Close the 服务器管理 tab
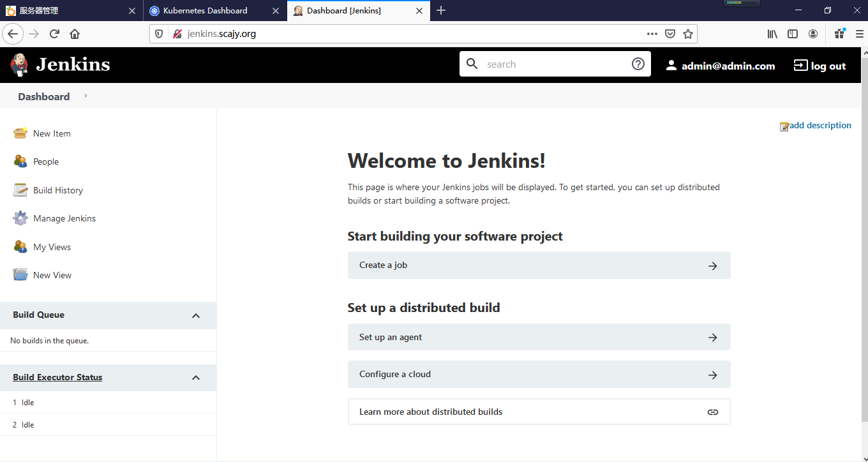The height and width of the screenshot is (462, 868). [132, 11]
